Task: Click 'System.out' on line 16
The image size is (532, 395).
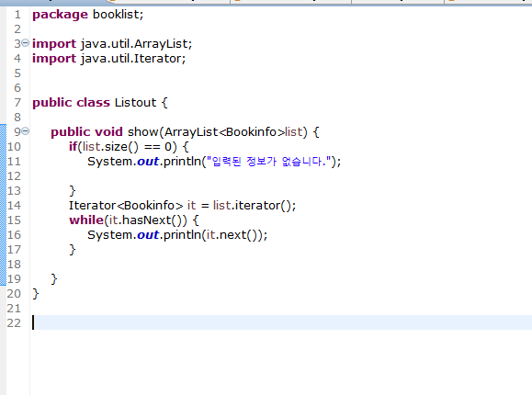Action: click(123, 235)
